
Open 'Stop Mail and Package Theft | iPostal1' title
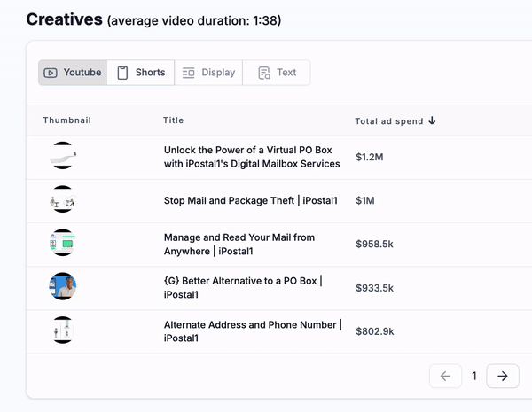251,200
